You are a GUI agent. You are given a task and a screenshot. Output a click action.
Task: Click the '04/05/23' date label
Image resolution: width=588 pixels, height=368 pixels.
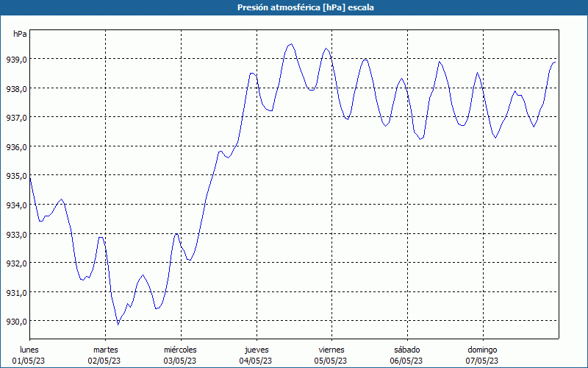pos(256,361)
